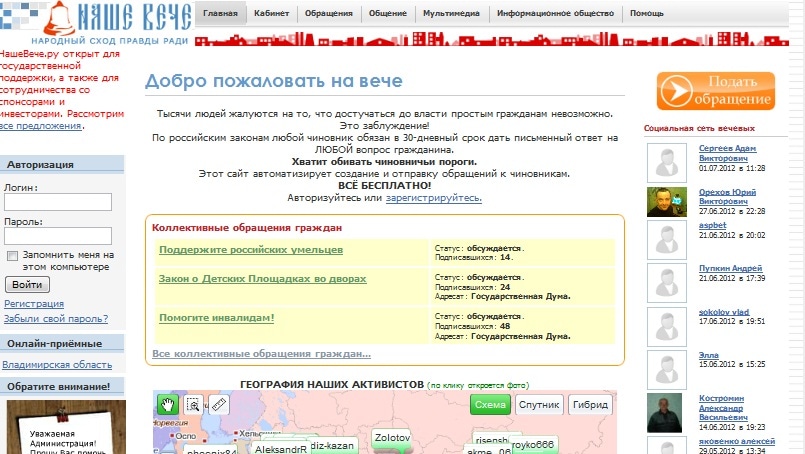Activate the magnifier zoom tool on map
This screenshot has width=805, height=454.
pyautogui.click(x=193, y=405)
